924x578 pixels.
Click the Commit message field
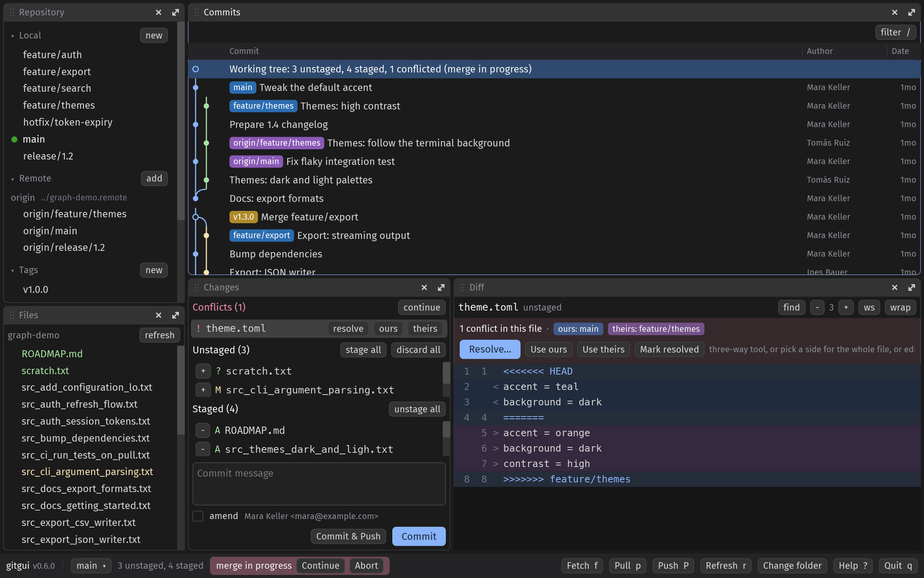coord(319,484)
